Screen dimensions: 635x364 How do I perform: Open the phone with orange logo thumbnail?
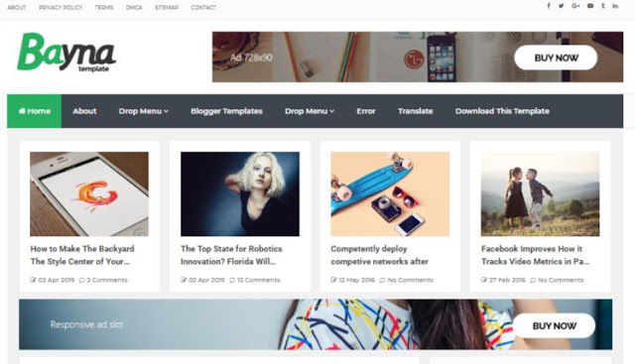point(89,194)
